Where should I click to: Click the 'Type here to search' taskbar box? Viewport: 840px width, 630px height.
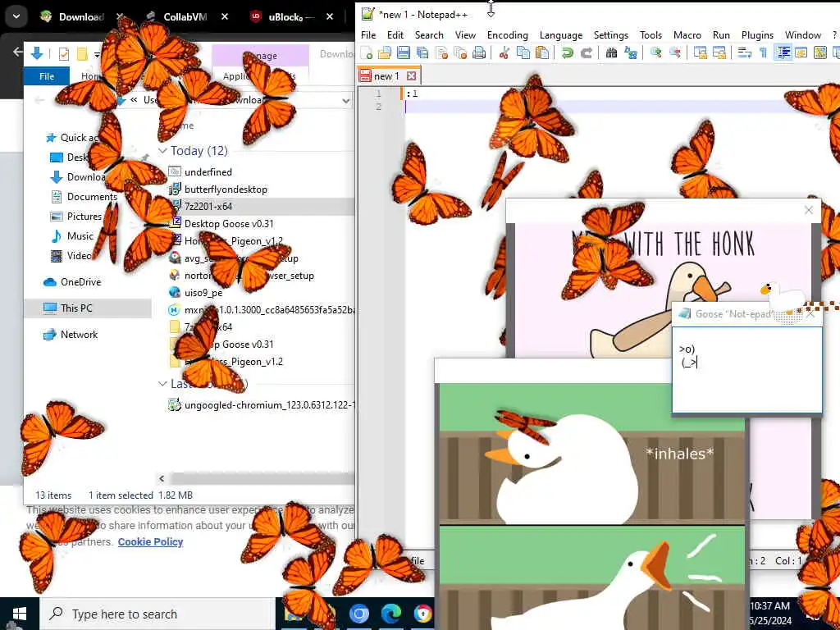tap(157, 614)
